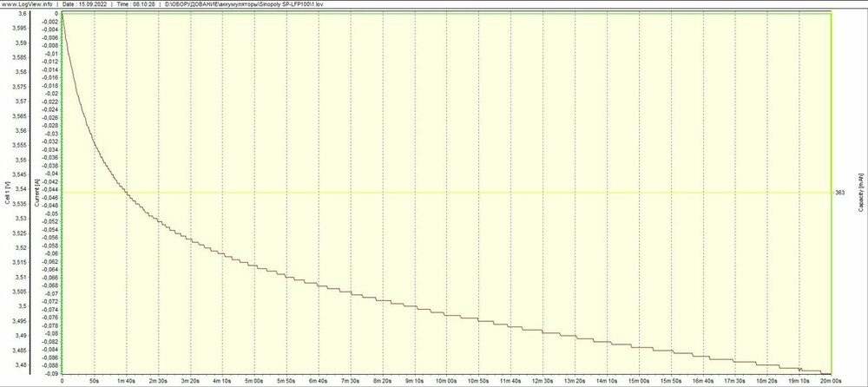Click the 17m 30s time axis tick
This screenshot has width=868, height=387.
pyautogui.click(x=736, y=382)
